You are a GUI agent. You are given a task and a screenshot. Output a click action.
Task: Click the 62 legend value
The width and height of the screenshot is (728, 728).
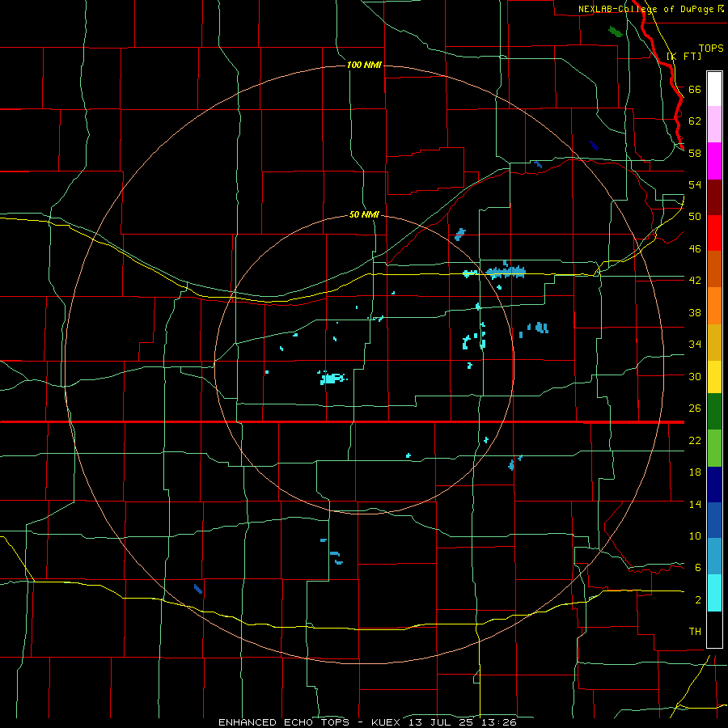click(695, 121)
